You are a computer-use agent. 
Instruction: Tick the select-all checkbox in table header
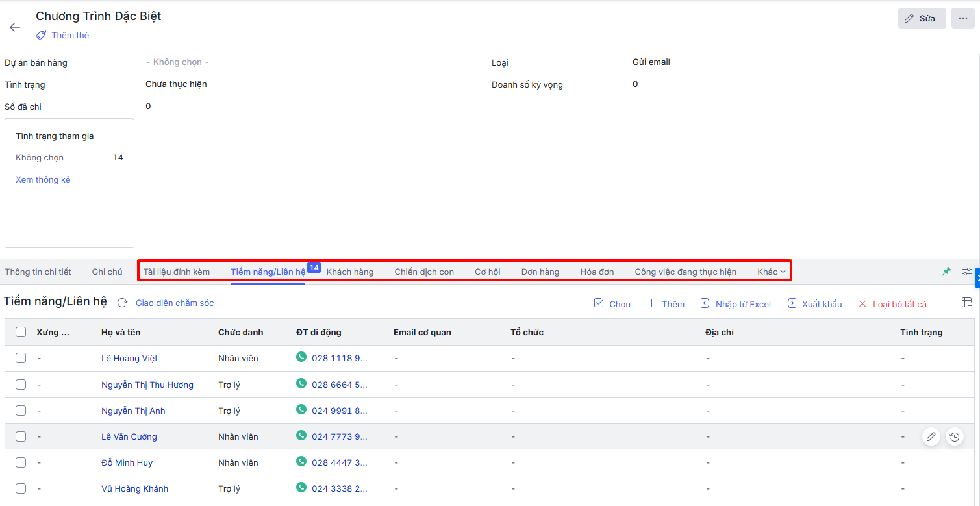(21, 332)
